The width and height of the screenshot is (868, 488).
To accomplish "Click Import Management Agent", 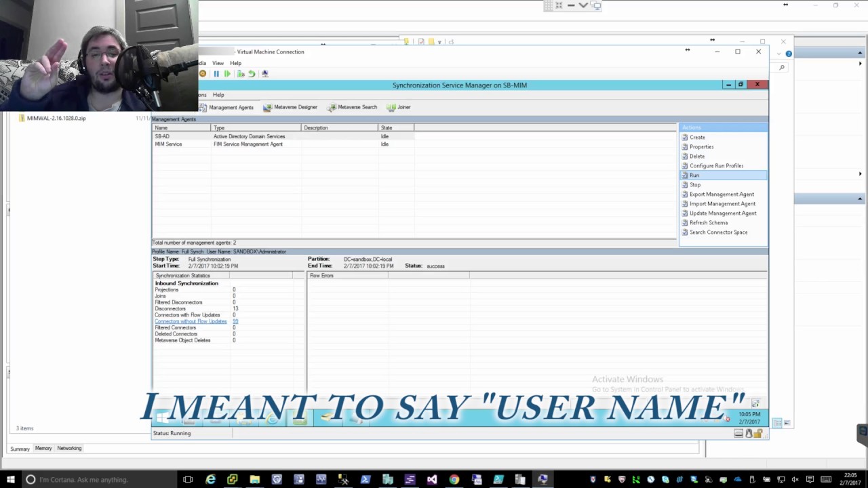I will 722,204.
